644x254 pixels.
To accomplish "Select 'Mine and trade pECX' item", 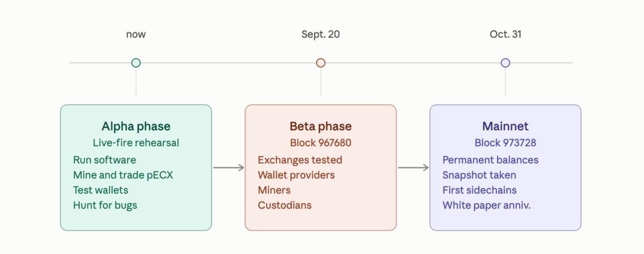I will point(123,175).
